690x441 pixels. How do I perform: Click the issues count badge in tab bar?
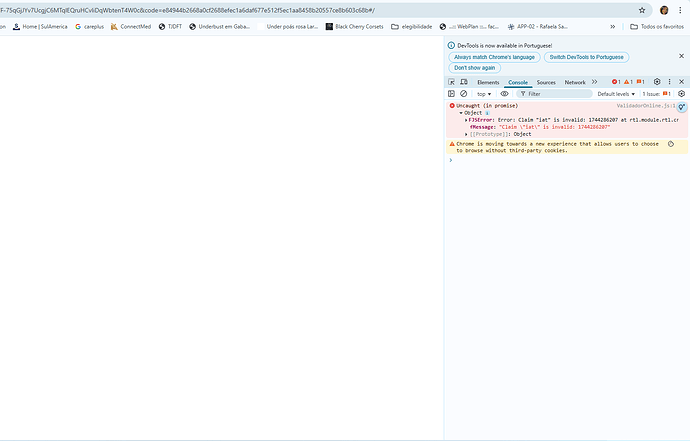pyautogui.click(x=640, y=82)
